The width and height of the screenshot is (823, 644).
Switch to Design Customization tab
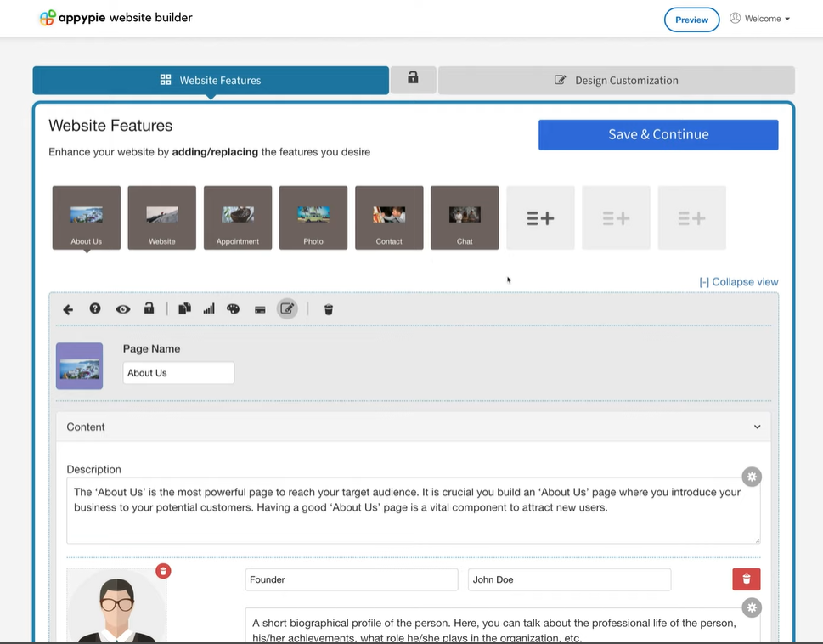(x=617, y=81)
